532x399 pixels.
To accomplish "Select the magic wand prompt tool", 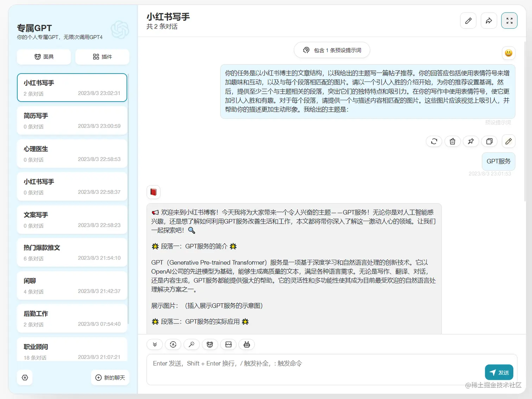I will coord(192,345).
